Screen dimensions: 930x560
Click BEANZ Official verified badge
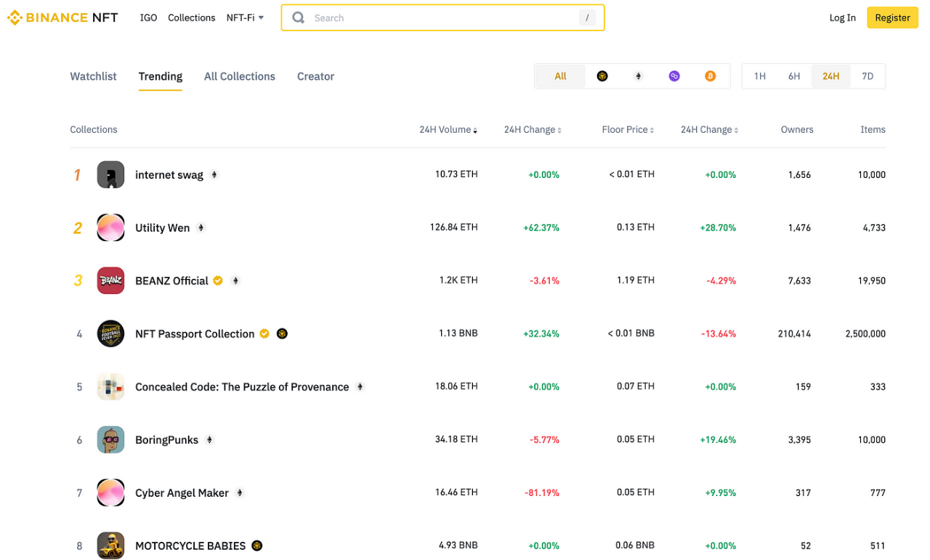218,280
